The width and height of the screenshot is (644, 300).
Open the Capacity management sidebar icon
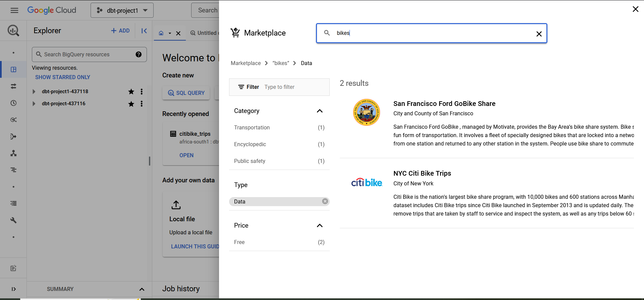coord(13,203)
